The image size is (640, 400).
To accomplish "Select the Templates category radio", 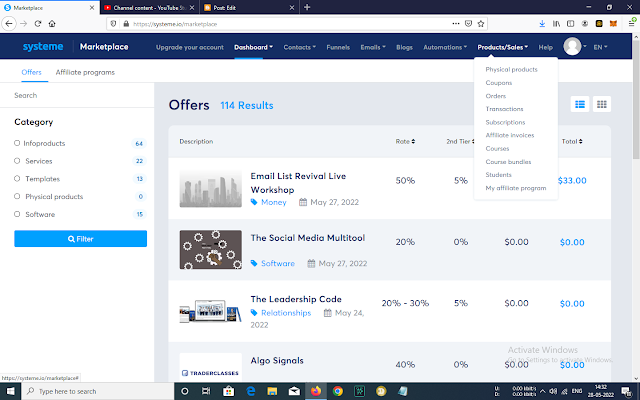I will tap(17, 178).
